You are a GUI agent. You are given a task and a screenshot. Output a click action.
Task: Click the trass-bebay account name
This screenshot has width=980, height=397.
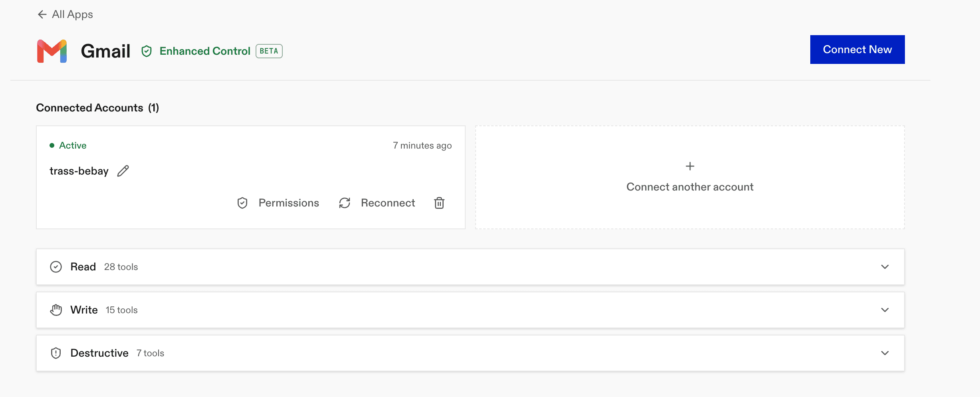click(x=79, y=171)
